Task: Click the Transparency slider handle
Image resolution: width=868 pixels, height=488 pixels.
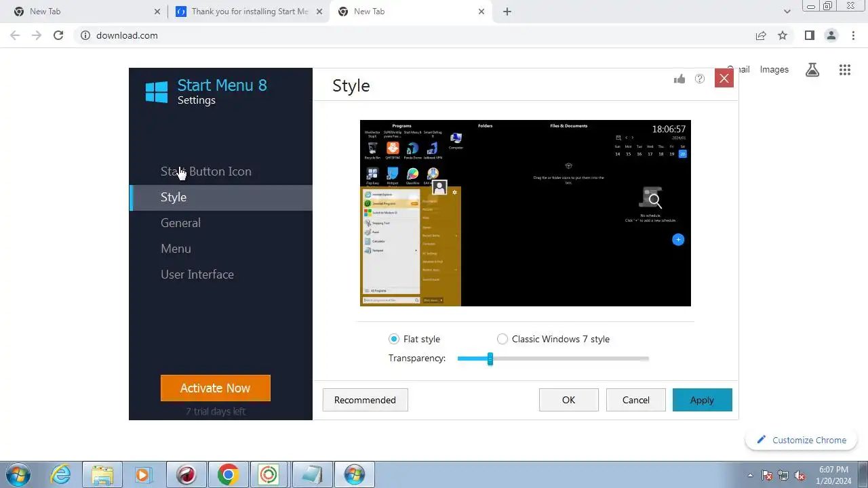Action: pos(490,359)
